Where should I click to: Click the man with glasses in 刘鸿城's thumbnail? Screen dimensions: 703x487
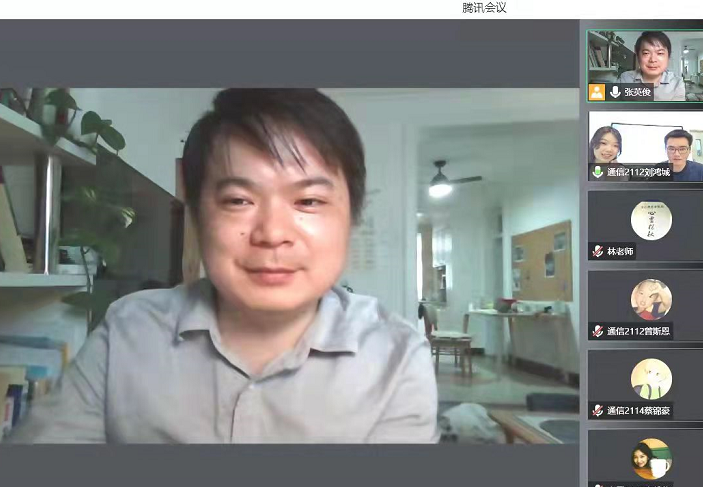(678, 148)
